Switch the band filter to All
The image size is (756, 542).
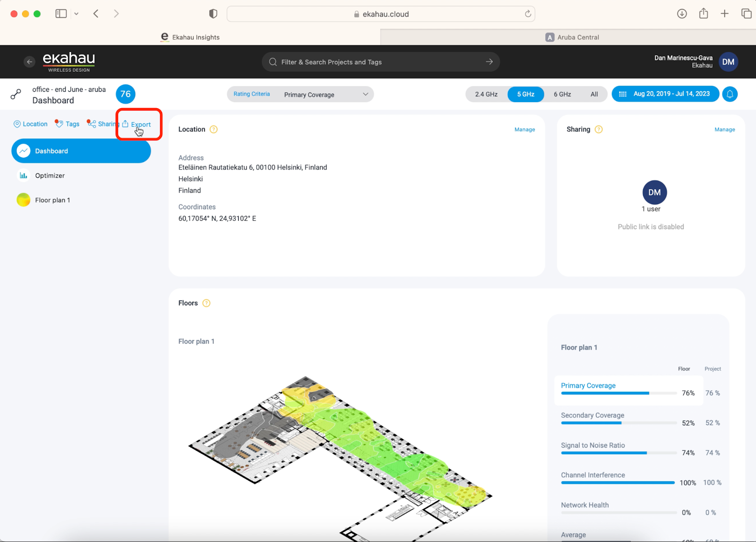(594, 94)
